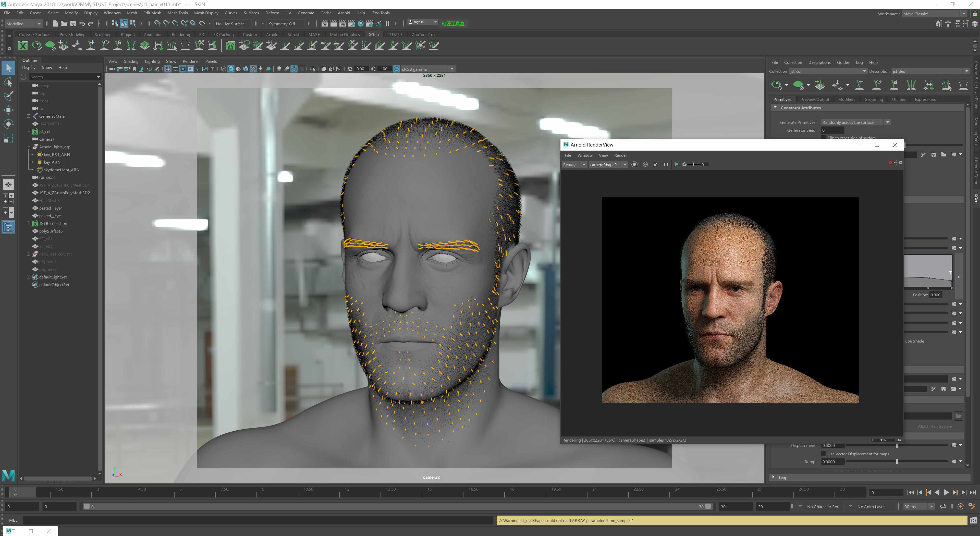This screenshot has width=980, height=536.
Task: Click the red Stop Render square in Arnold RenderView
Action: [890, 162]
